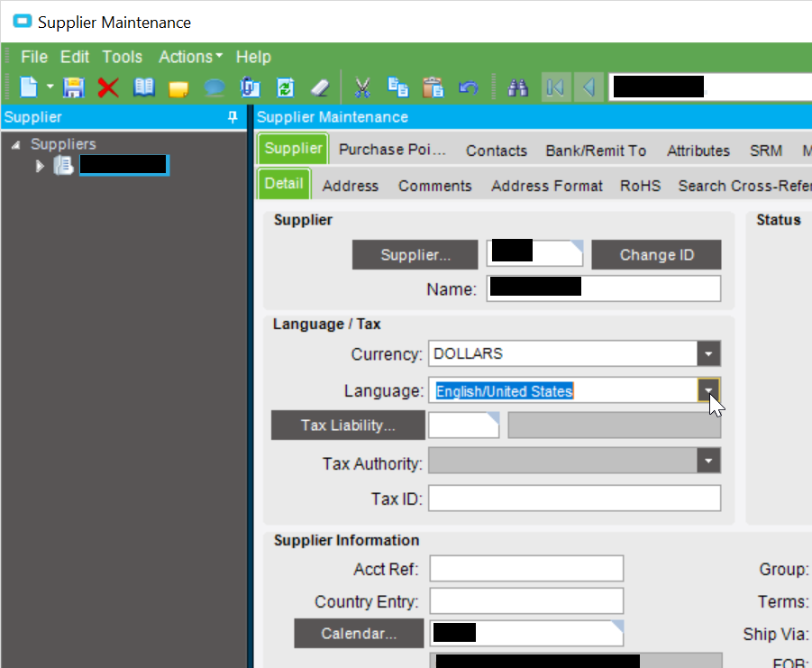
Task: Click the Tax Liability... button
Action: 348,426
